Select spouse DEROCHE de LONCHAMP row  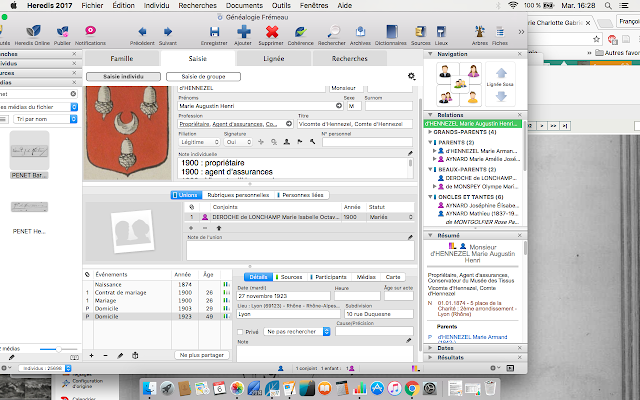tap(299, 217)
